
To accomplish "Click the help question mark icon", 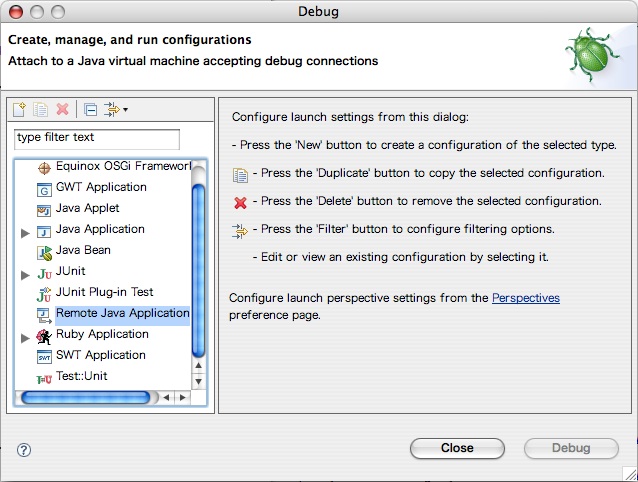I will pyautogui.click(x=24, y=450).
